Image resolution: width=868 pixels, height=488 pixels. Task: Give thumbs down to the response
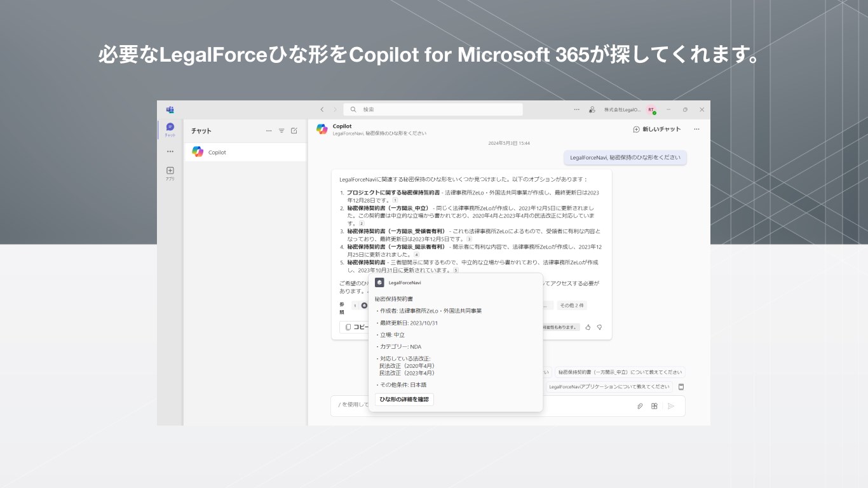pyautogui.click(x=599, y=327)
